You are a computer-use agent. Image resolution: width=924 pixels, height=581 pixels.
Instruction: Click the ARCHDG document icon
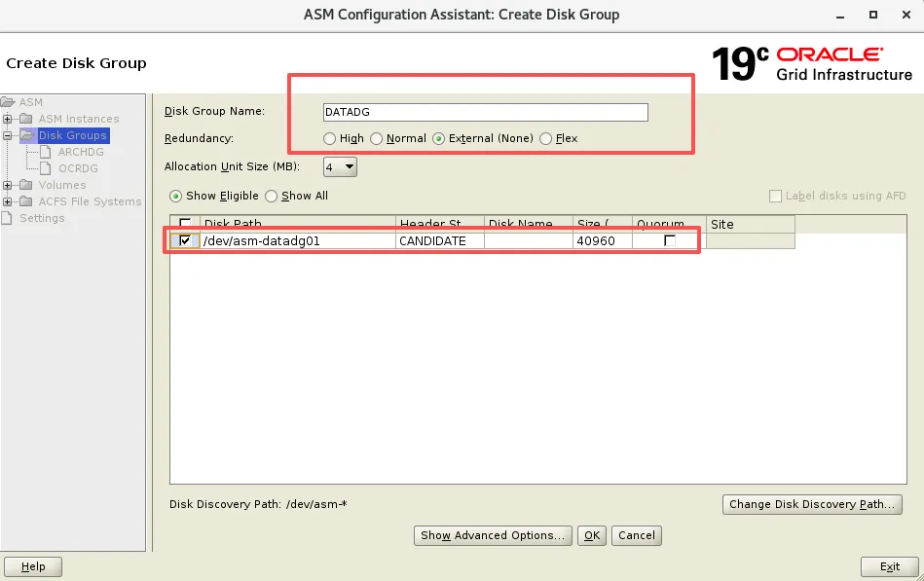46,152
